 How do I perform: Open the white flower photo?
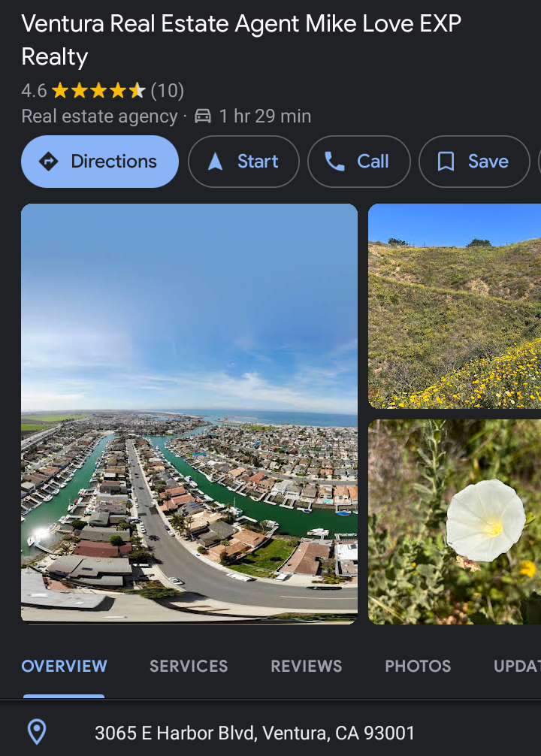[x=455, y=522]
